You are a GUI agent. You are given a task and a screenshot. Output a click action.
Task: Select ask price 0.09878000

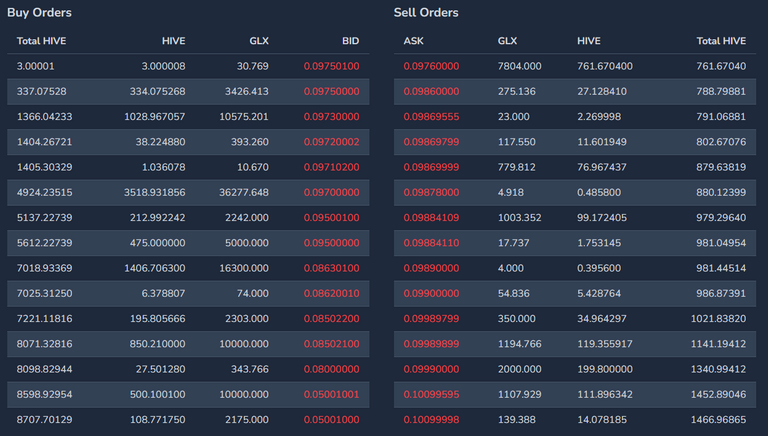pos(432,193)
